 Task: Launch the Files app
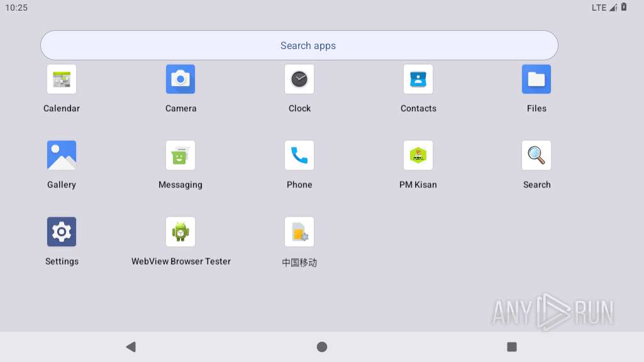pyautogui.click(x=536, y=79)
